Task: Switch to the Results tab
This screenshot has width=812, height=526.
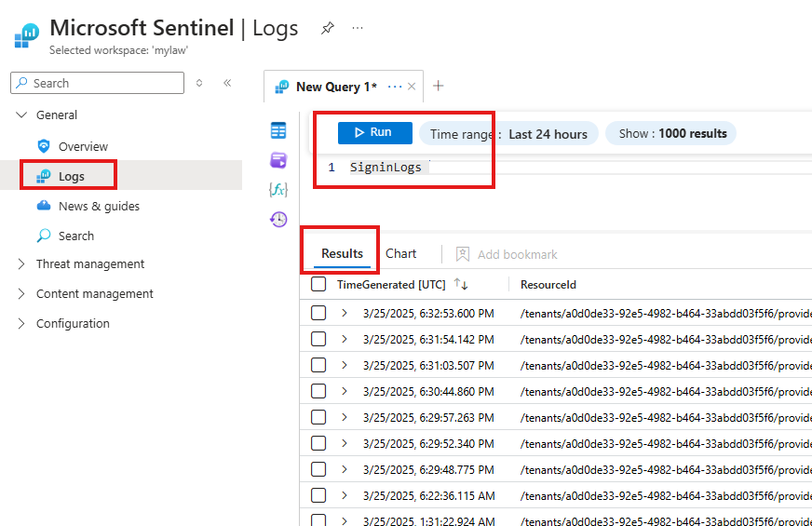Action: pyautogui.click(x=342, y=253)
